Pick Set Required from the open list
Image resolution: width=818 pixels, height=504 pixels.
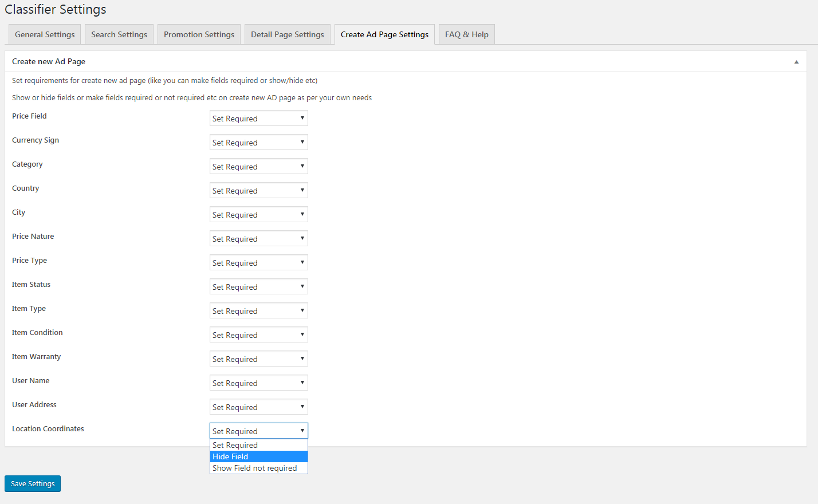tap(258, 445)
